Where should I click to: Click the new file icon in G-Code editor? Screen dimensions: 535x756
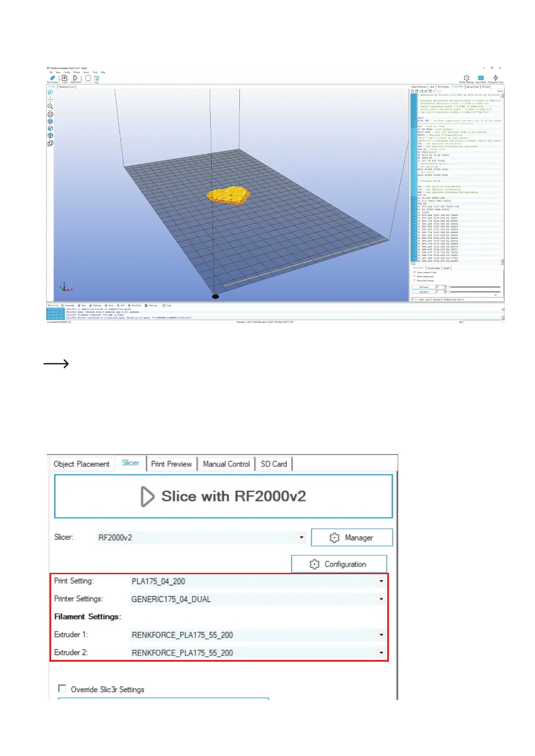click(x=412, y=91)
